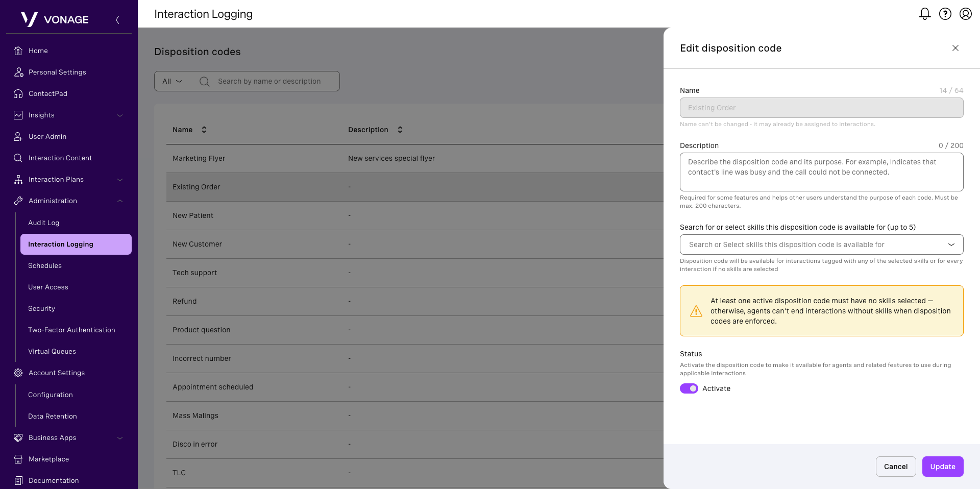Click the notifications bell icon
Screen dimensions: 980x489
pos(924,14)
